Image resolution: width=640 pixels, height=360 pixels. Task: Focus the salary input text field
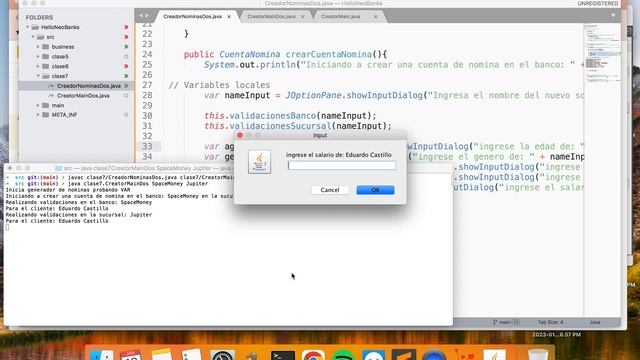(342, 165)
